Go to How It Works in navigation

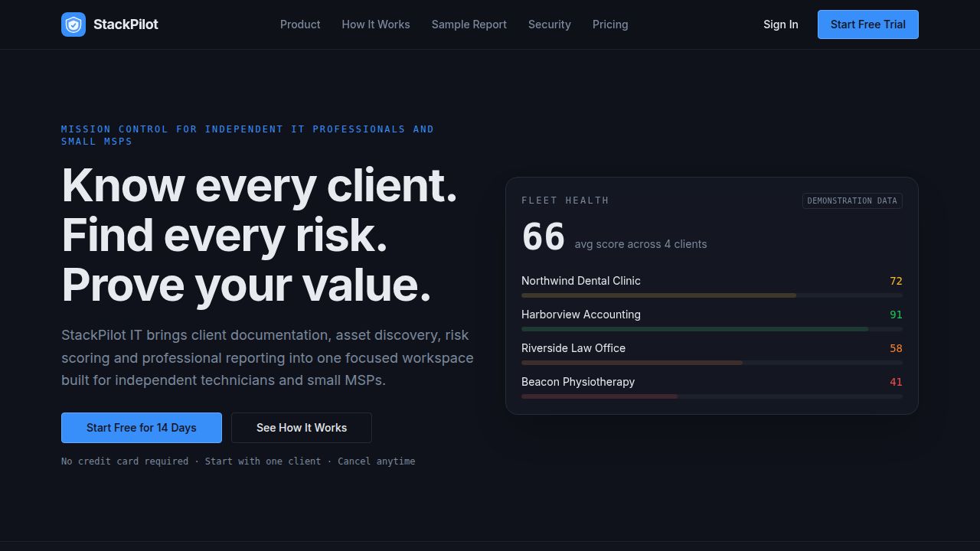point(376,24)
